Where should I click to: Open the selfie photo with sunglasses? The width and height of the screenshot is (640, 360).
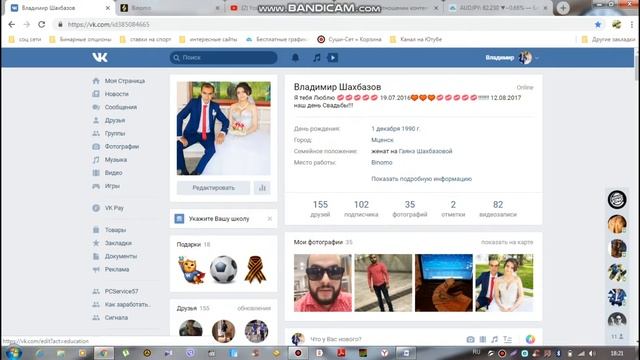[322, 283]
